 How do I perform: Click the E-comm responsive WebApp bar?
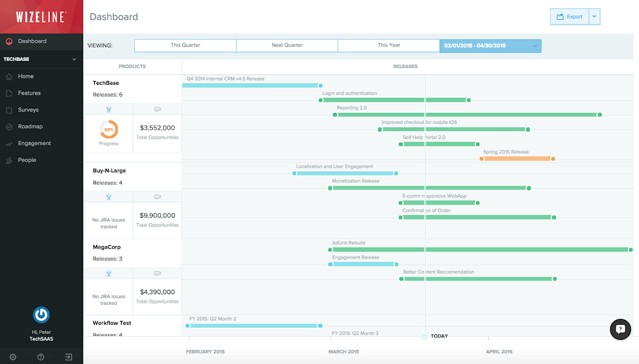[x=439, y=203]
